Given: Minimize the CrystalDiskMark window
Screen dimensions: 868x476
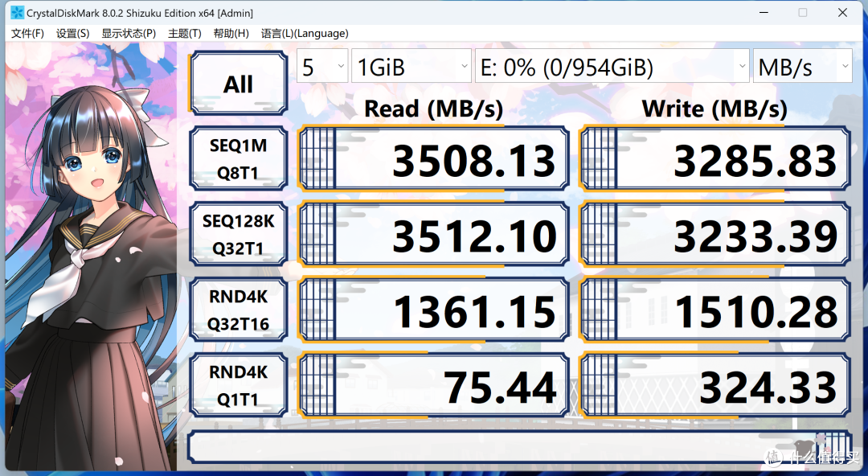Looking at the screenshot, I should [x=764, y=12].
